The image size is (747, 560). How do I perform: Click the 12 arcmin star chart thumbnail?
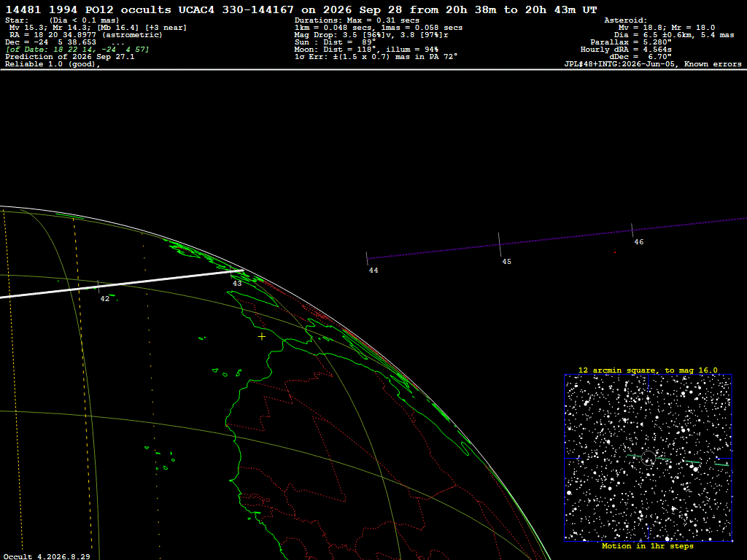648,458
